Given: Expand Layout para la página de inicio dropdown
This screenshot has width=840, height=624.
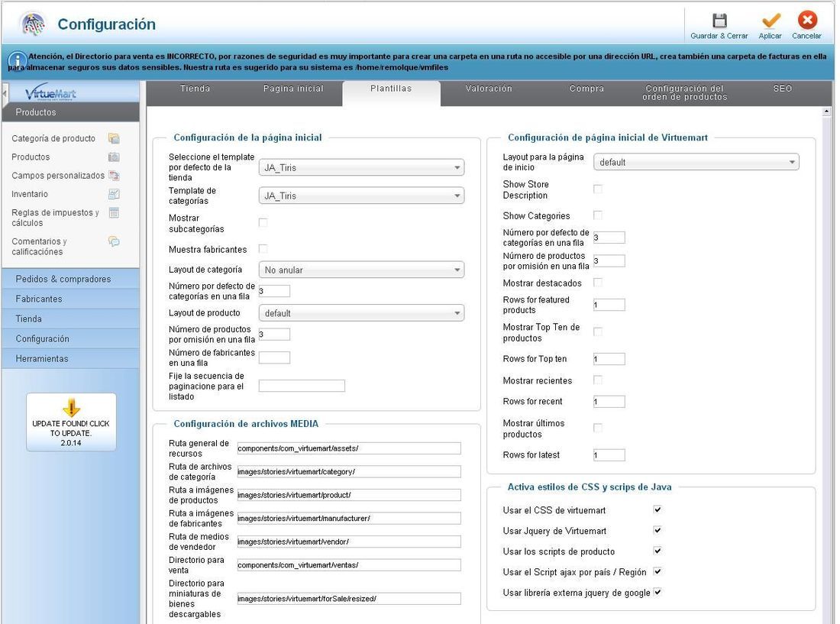Looking at the screenshot, I should [x=696, y=162].
